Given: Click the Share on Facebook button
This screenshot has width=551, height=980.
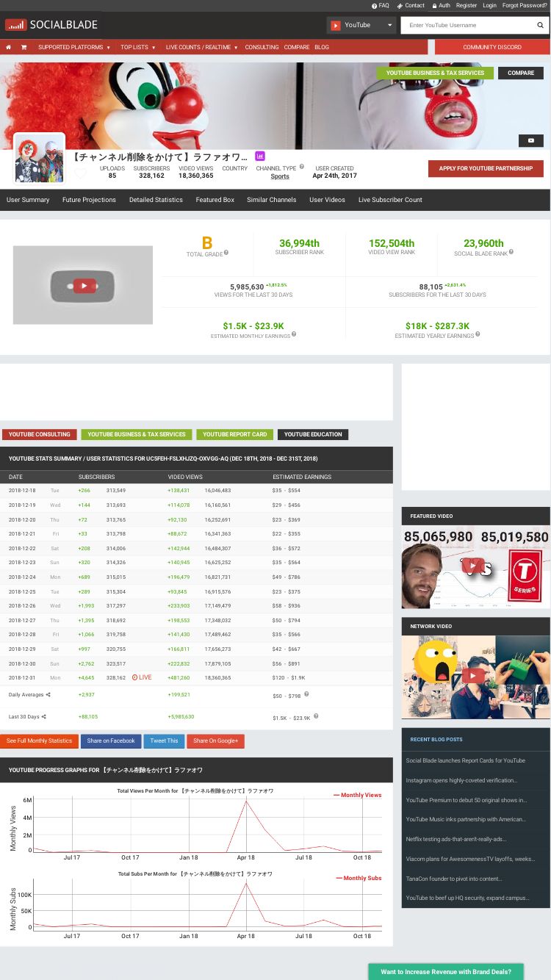Looking at the screenshot, I should 111,741.
